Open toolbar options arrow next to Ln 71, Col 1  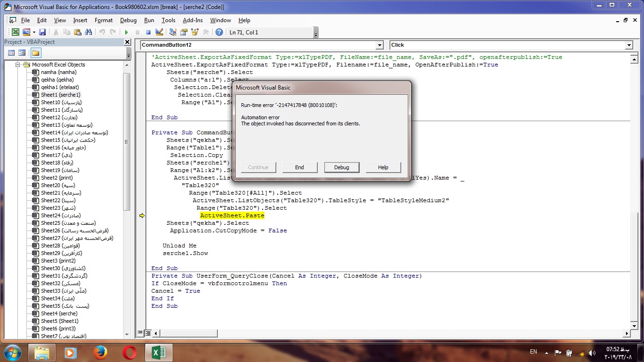click(x=316, y=33)
